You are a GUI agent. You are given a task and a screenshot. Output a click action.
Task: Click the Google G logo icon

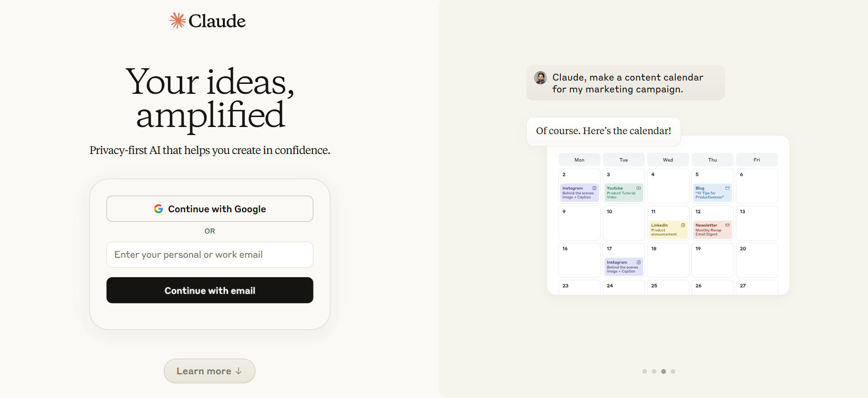[159, 209]
